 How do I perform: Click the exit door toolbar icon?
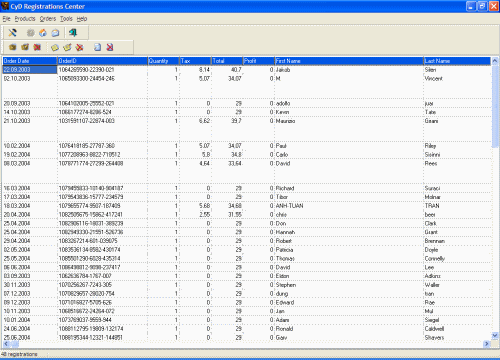click(73, 33)
